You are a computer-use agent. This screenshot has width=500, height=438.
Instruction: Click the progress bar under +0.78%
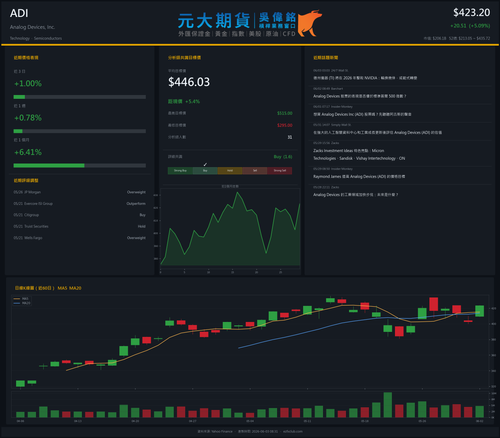tap(80, 131)
